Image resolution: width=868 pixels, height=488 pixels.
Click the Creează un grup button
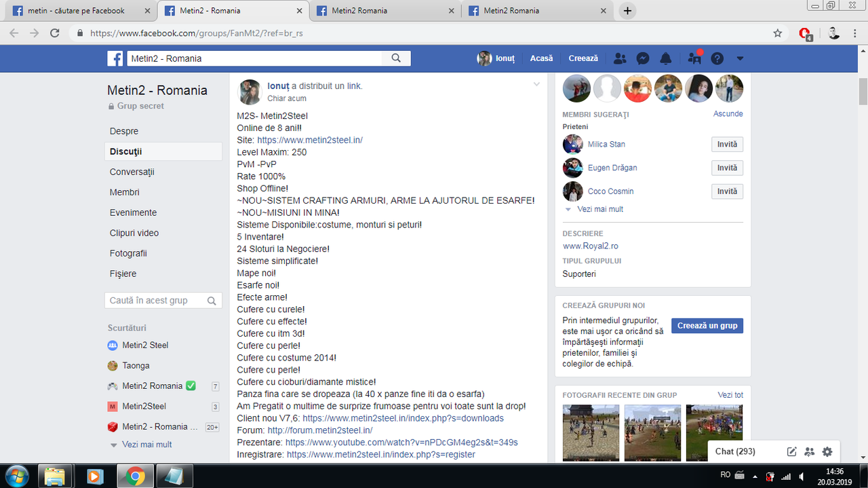pos(707,326)
